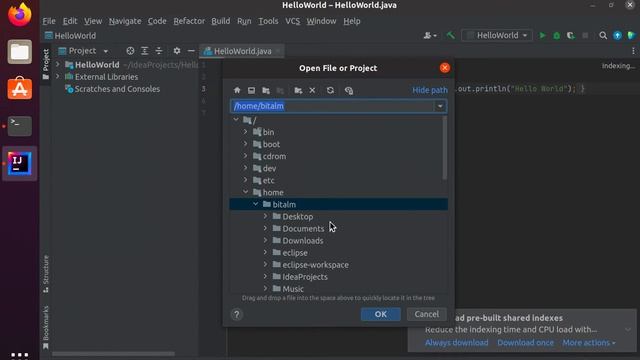
Task: Open Terminal from the dock
Action: coord(20,126)
